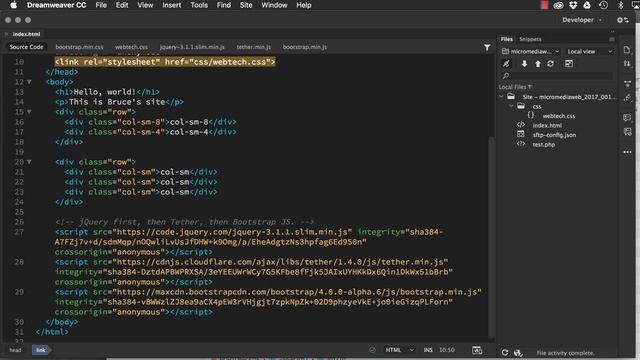Image resolution: width=640 pixels, height=360 pixels.
Task: Select index.html in the Files tree
Action: (x=547, y=125)
